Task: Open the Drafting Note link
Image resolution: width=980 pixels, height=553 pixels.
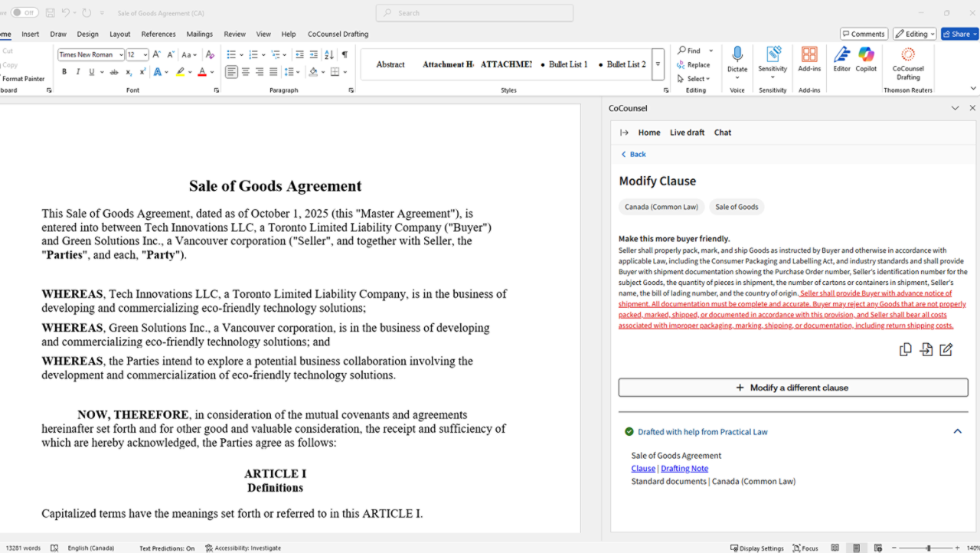Action: coord(684,469)
